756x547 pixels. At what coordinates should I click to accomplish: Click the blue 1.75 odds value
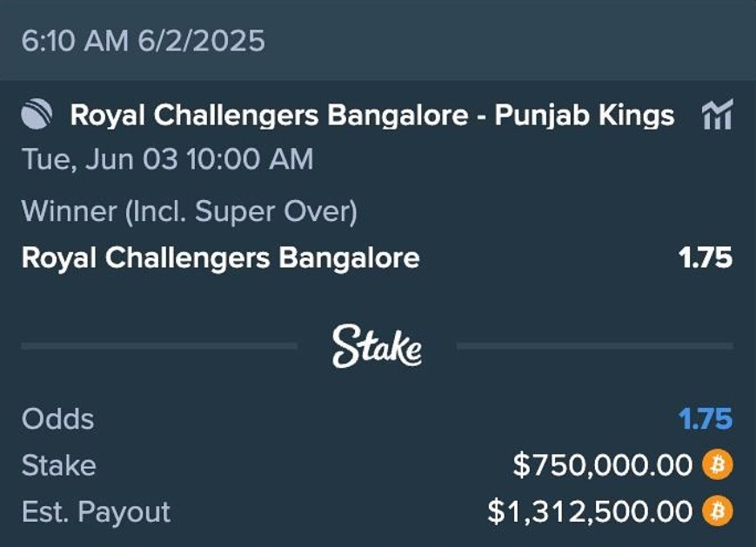pos(705,419)
